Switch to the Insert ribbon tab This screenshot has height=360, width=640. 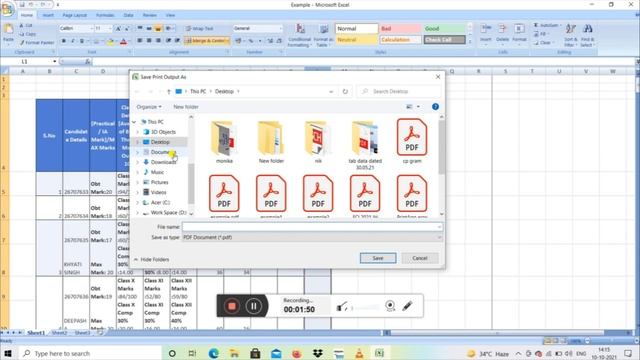coord(48,15)
